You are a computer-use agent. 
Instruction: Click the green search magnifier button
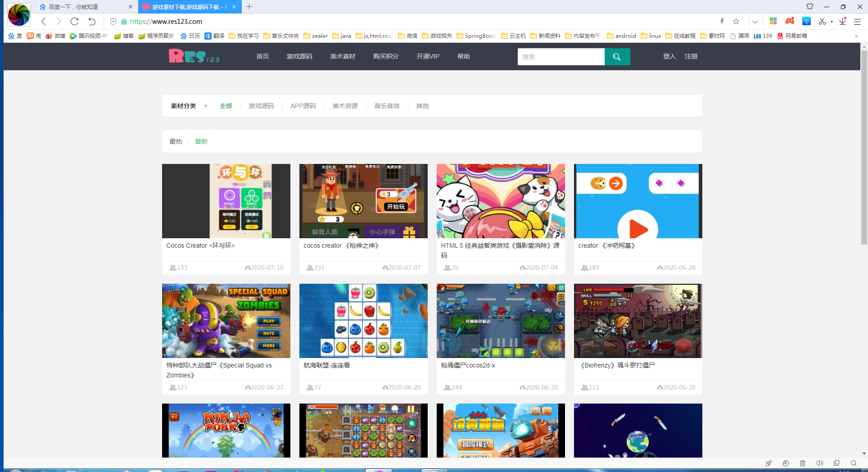coord(617,57)
